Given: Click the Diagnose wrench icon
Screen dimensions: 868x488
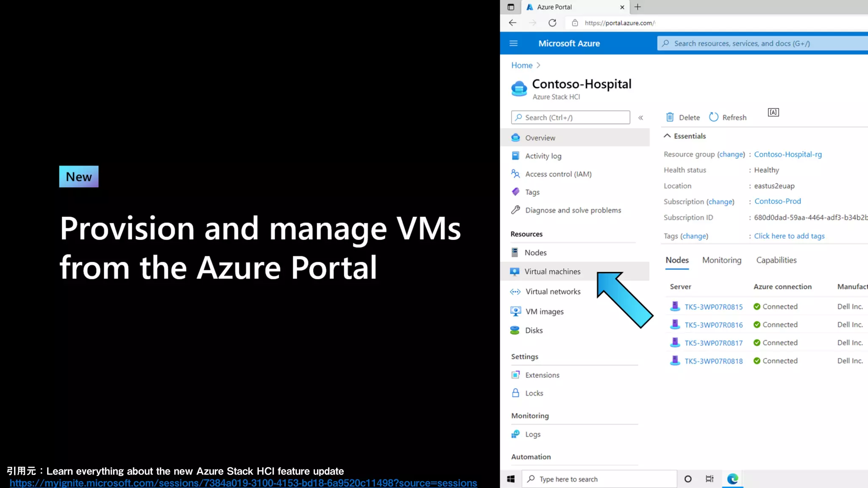Looking at the screenshot, I should click(515, 210).
